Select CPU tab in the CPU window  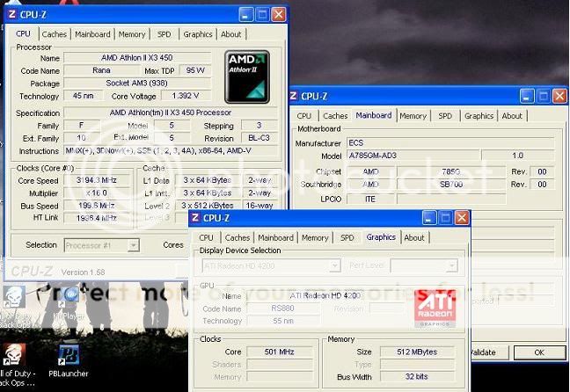23,33
